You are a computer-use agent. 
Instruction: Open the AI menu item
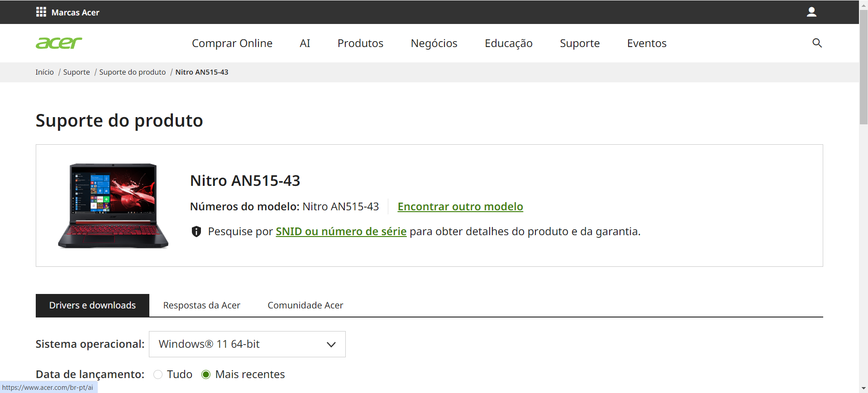point(305,43)
